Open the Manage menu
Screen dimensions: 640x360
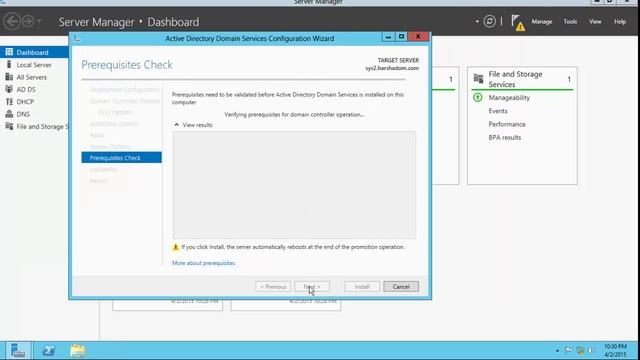[542, 22]
